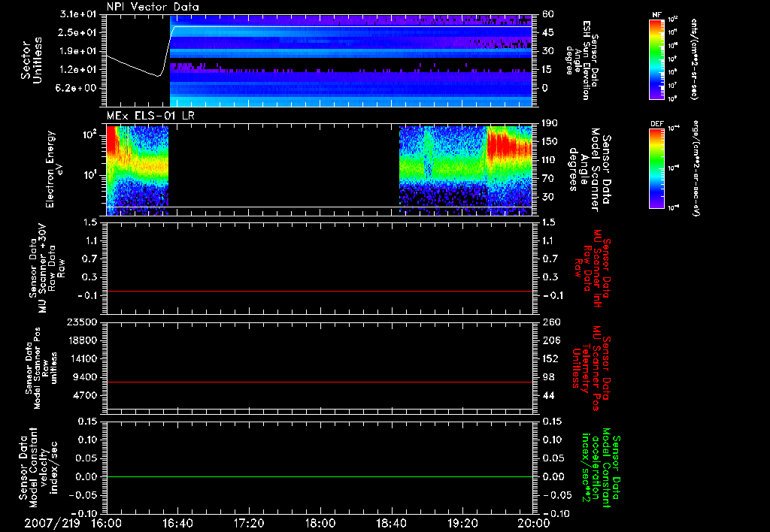
Task: Select the "Electron Energy eV" axis title
Action: tap(54, 169)
